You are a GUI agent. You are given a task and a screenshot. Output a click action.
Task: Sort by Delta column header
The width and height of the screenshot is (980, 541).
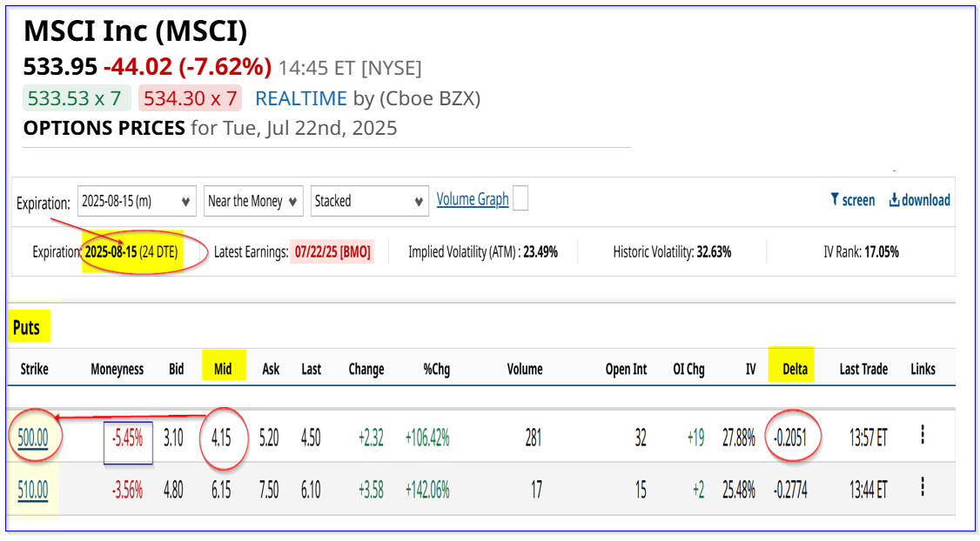[795, 369]
